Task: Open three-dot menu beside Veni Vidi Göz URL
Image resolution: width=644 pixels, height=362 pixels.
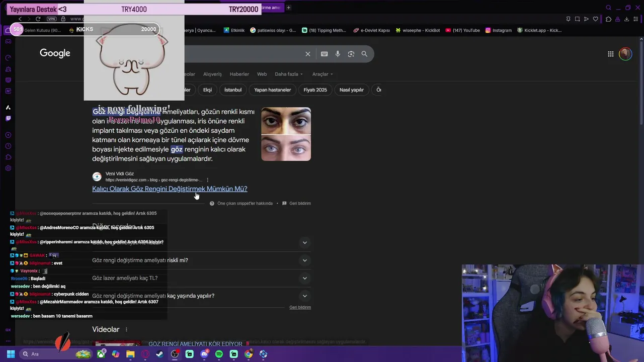Action: coord(207,179)
